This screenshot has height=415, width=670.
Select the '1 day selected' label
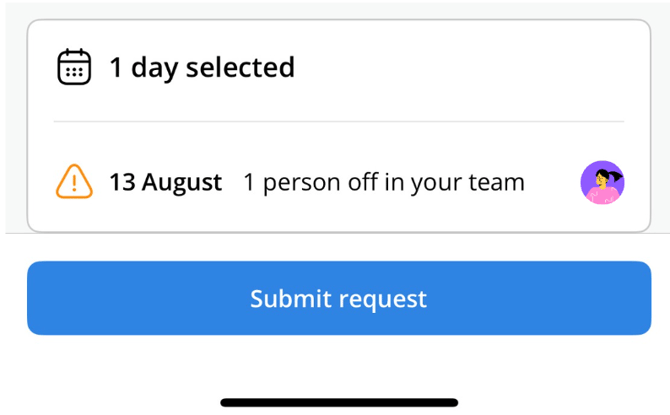pos(202,68)
